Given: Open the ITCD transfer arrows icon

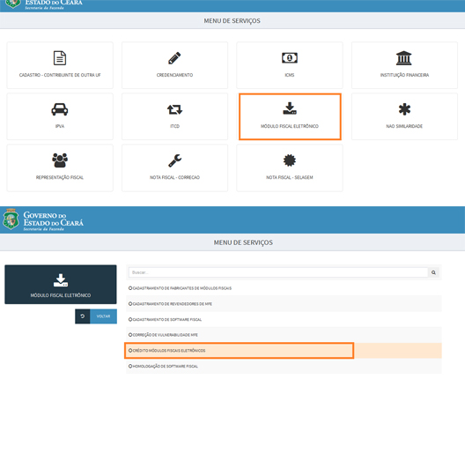Looking at the screenshot, I should point(174,109).
